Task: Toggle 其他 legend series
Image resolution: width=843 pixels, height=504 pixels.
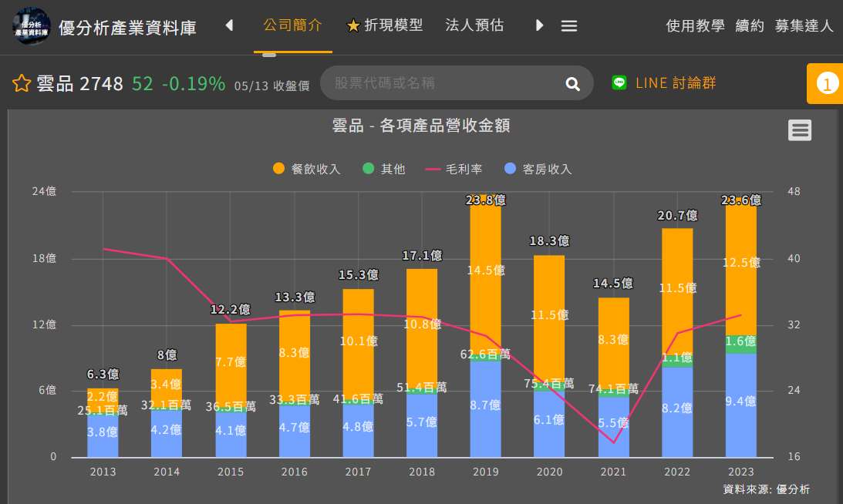Action: tap(384, 169)
